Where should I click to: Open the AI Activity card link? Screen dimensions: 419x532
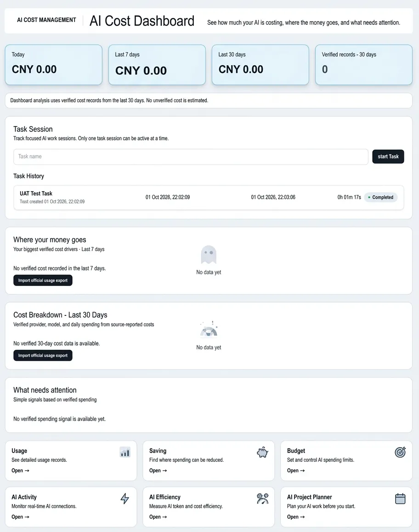20,517
